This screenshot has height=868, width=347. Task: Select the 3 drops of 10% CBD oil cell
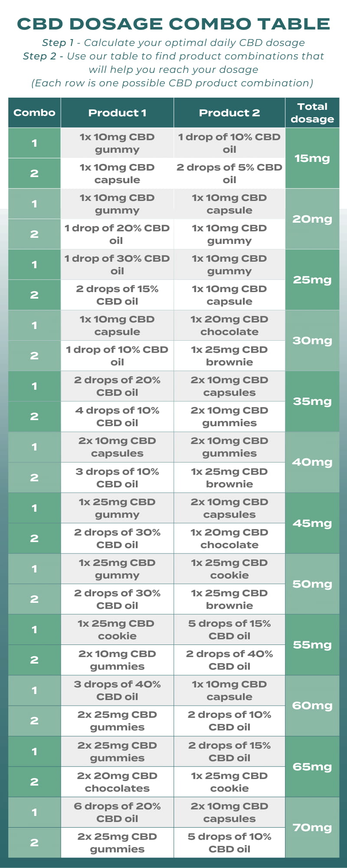tap(117, 478)
